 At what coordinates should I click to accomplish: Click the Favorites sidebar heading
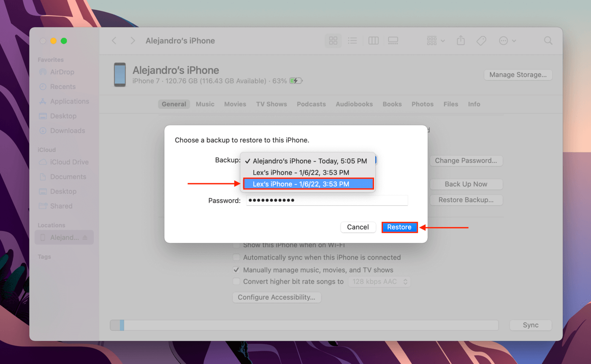(51, 60)
